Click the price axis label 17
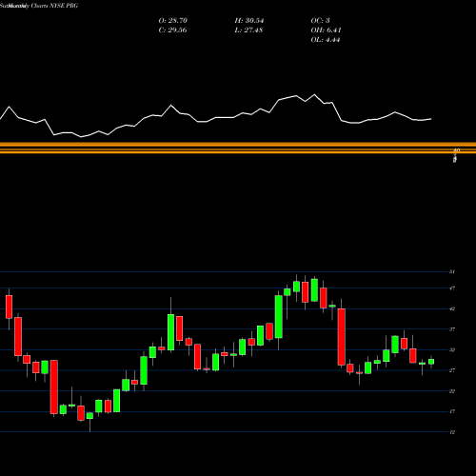The height and width of the screenshot is (476, 476). click(452, 411)
